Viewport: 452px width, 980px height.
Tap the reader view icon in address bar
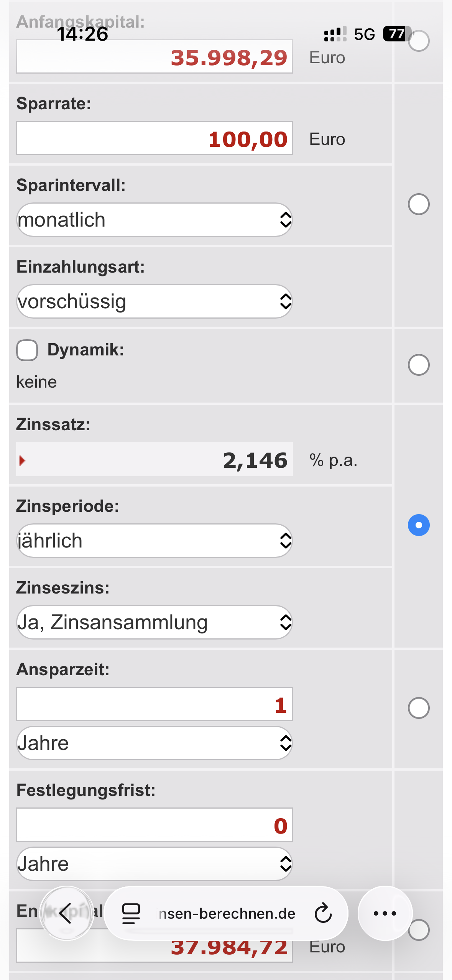click(131, 913)
